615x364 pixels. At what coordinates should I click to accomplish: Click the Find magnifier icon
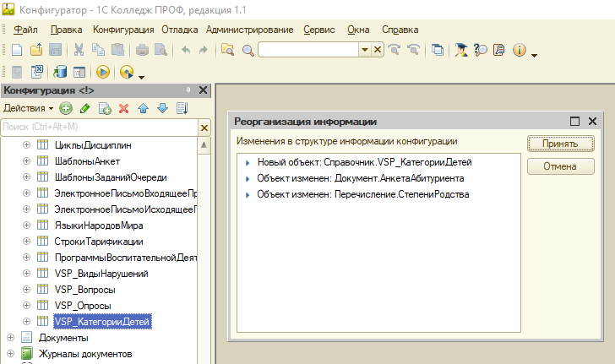248,50
